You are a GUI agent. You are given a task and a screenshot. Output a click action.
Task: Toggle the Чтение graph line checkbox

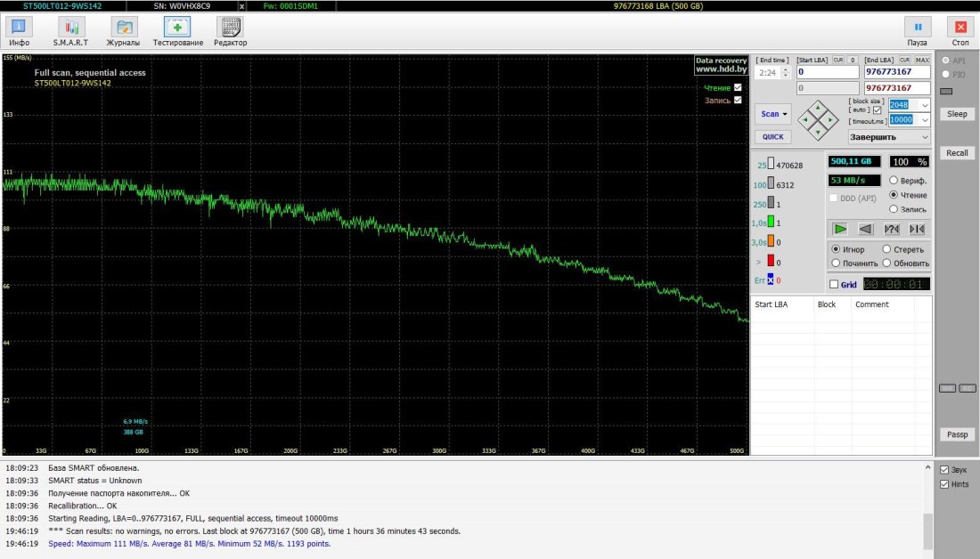(738, 88)
